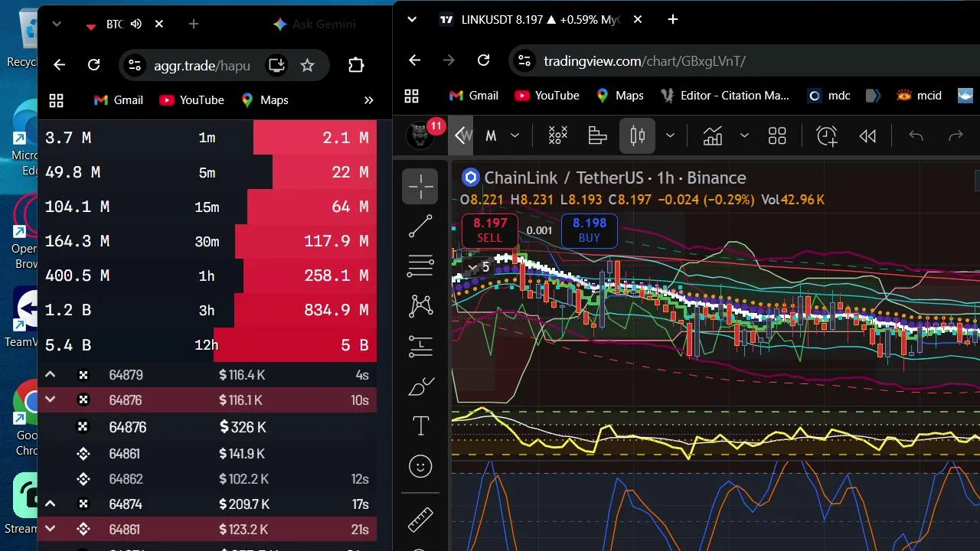Go back in the TradingView window
The height and width of the screenshot is (551, 980).
click(x=414, y=60)
